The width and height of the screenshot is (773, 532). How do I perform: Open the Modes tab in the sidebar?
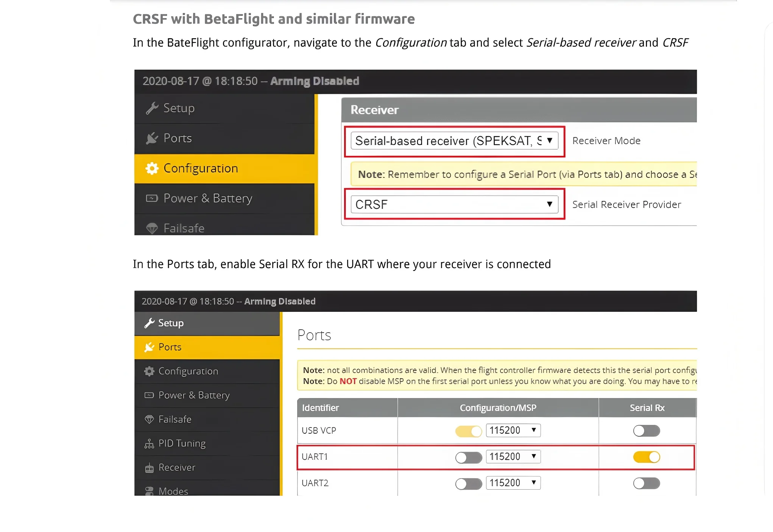click(x=207, y=489)
